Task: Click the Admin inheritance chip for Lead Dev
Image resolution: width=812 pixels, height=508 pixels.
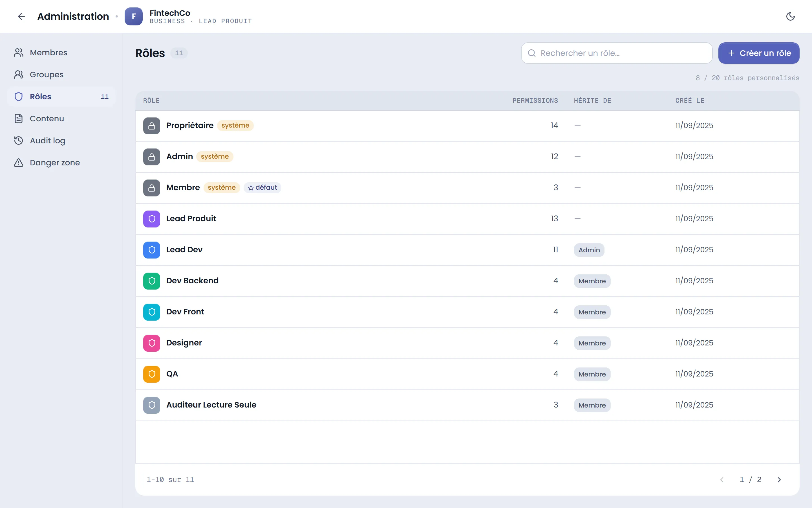Action: [589, 250]
